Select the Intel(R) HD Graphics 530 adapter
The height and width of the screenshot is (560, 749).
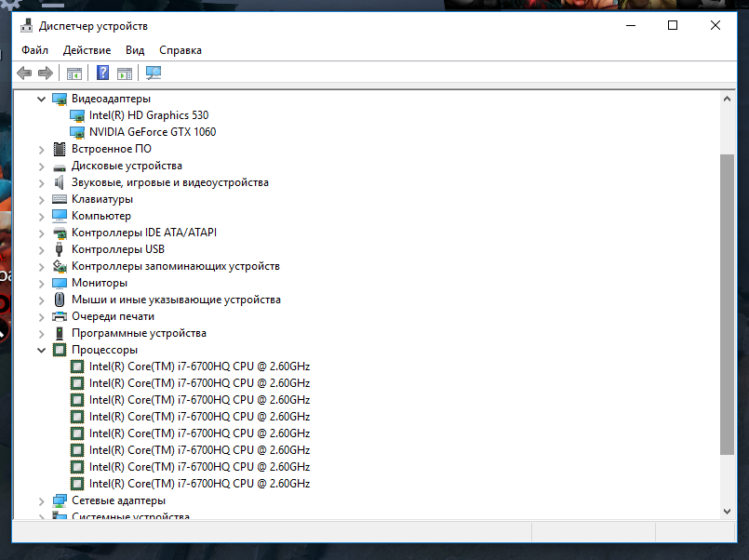click(x=148, y=115)
